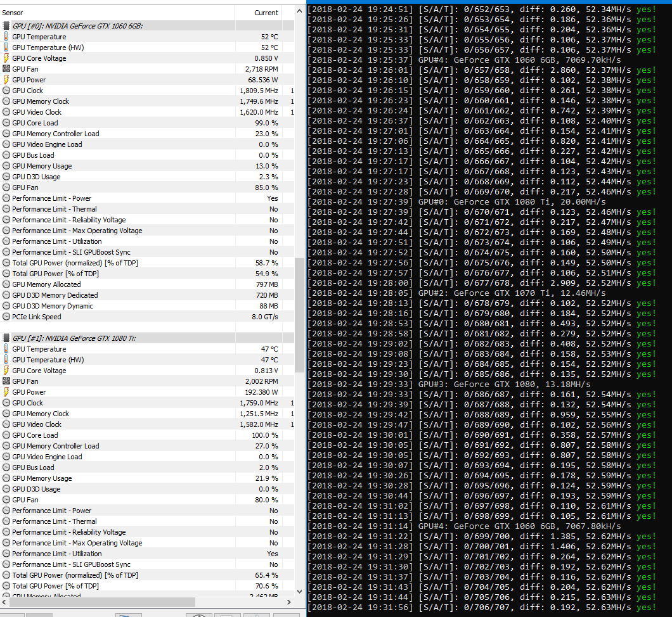Click the circle icon on the 100.0 % Core Load row
This screenshot has width=672, height=617.
(x=6, y=435)
